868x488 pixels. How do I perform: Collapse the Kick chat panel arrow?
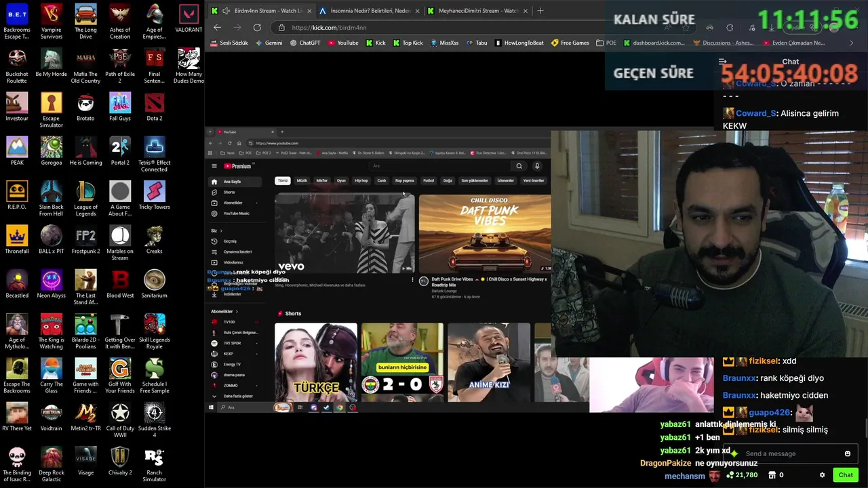click(x=722, y=62)
